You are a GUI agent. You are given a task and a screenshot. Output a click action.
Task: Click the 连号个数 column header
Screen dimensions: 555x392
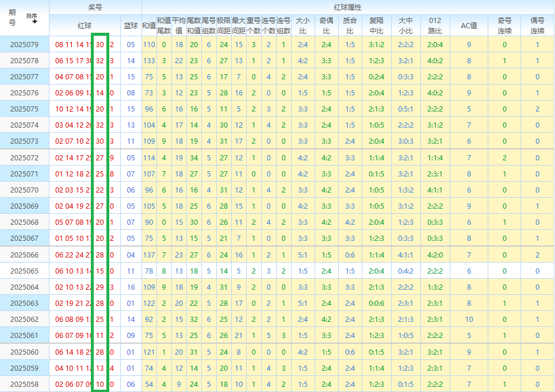coord(269,25)
